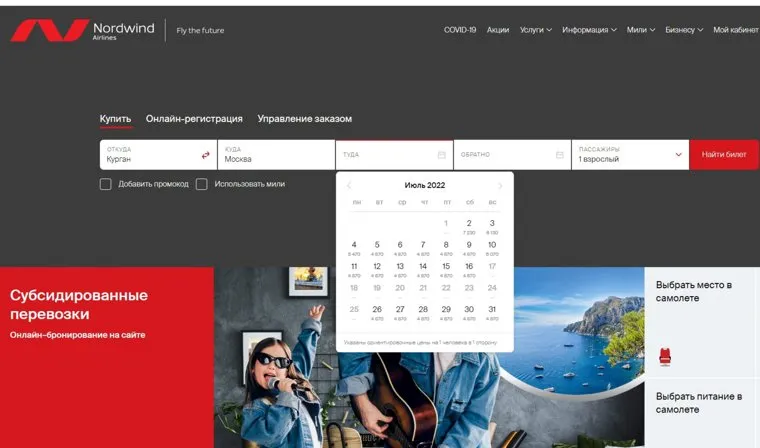Expand the Информация menu
Image resolution: width=760 pixels, height=448 pixels.
pos(589,30)
